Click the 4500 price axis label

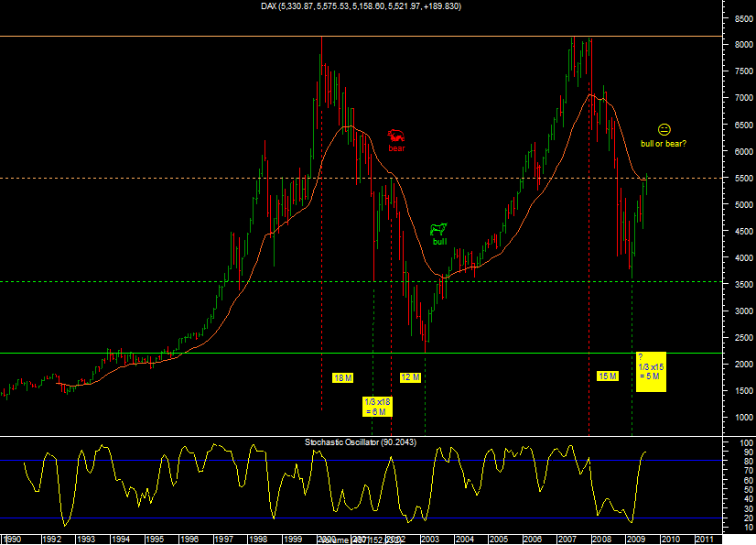744,231
